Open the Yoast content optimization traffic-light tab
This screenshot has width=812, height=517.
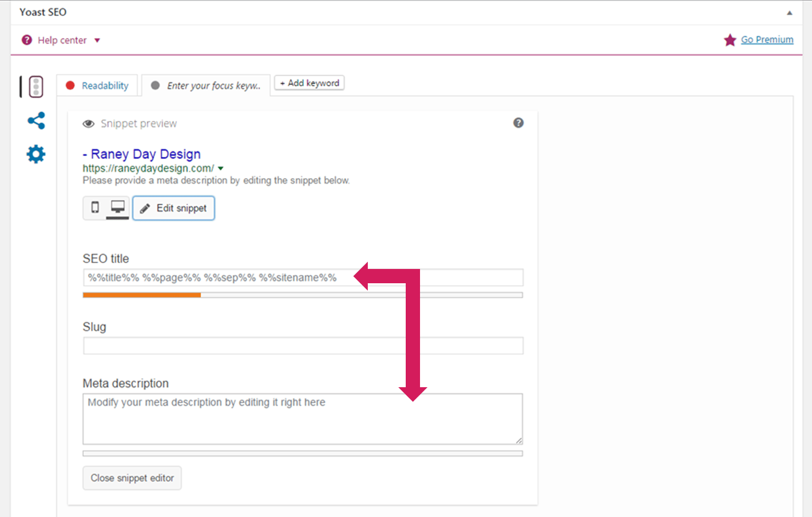point(36,87)
